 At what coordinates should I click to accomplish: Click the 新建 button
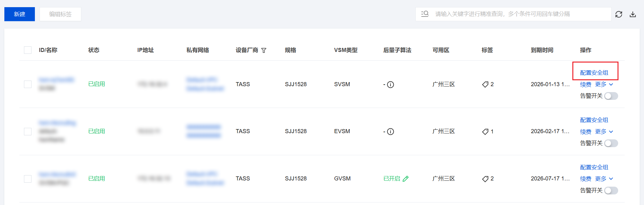click(20, 14)
